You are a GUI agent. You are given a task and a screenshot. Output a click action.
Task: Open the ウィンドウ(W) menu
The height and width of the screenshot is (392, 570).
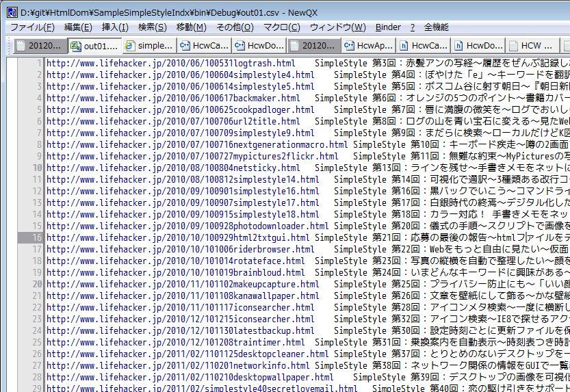(x=337, y=27)
